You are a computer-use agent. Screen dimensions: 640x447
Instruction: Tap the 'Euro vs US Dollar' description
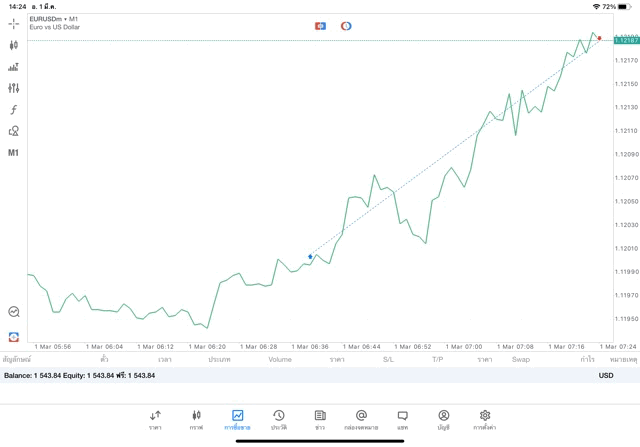click(x=55, y=27)
